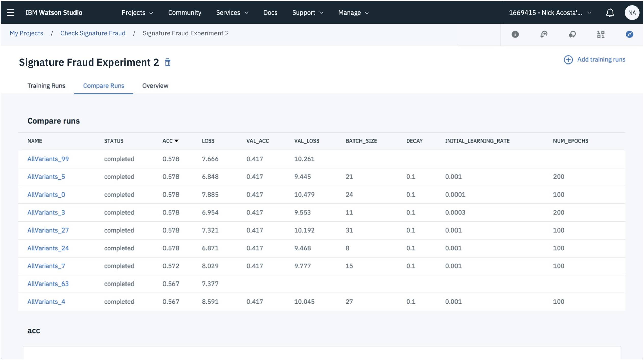Toggle sort order on the ACC column
Screen dimensions: 644x360
point(170,141)
